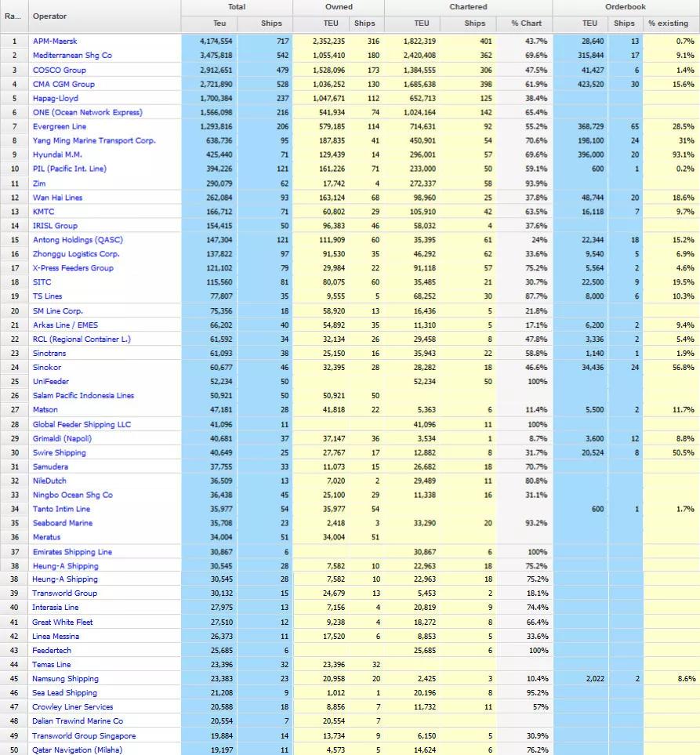This screenshot has width=700, height=755.
Task: Open Global Feeder Shipping LLC link
Action: click(82, 424)
